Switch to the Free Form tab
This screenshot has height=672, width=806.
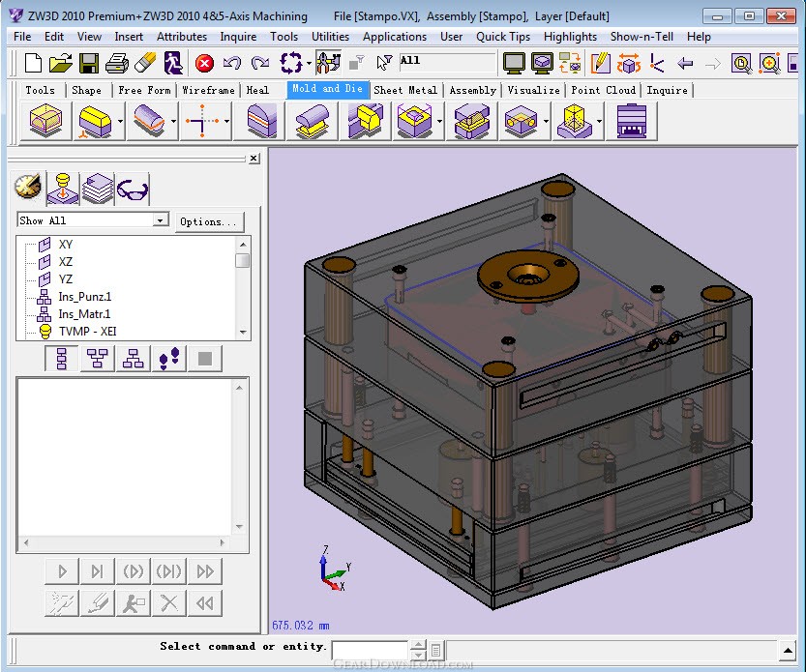point(144,90)
